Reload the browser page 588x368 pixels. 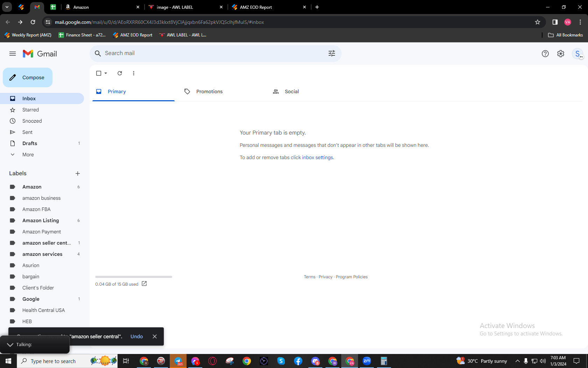pos(33,22)
